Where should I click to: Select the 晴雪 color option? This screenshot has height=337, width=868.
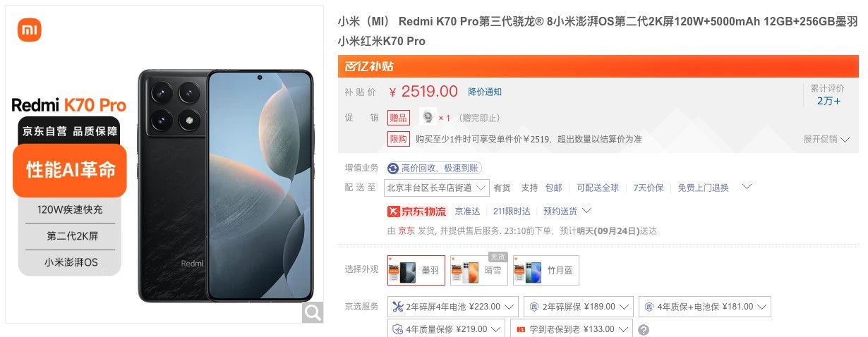479,270
